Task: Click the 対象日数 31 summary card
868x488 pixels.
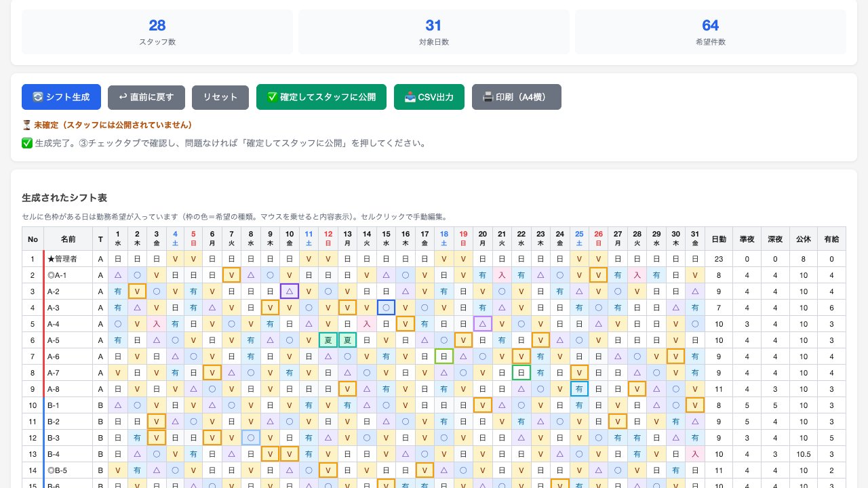Action: click(434, 32)
